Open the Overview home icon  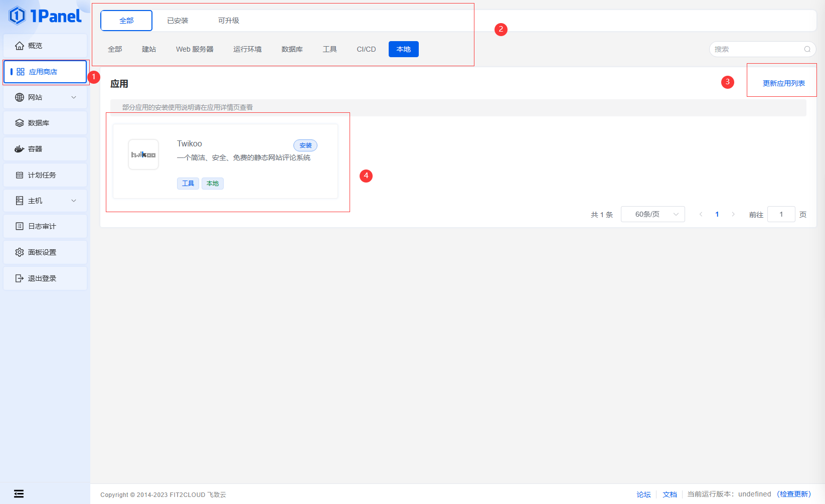pos(20,46)
